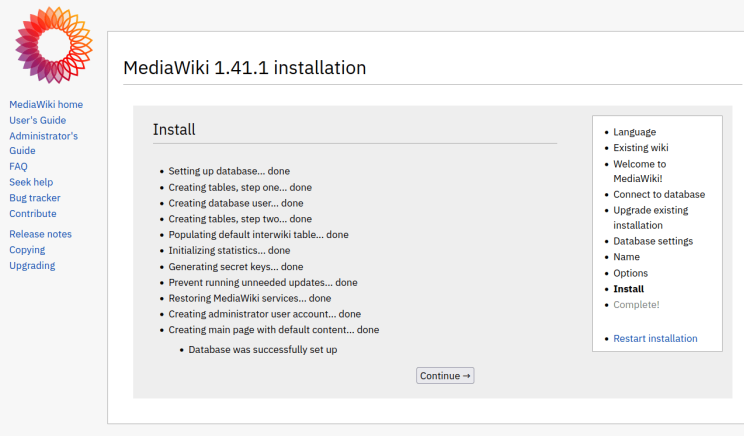Click the Upgrading sidebar link
Viewport: 744px width, 436px height.
[32, 265]
